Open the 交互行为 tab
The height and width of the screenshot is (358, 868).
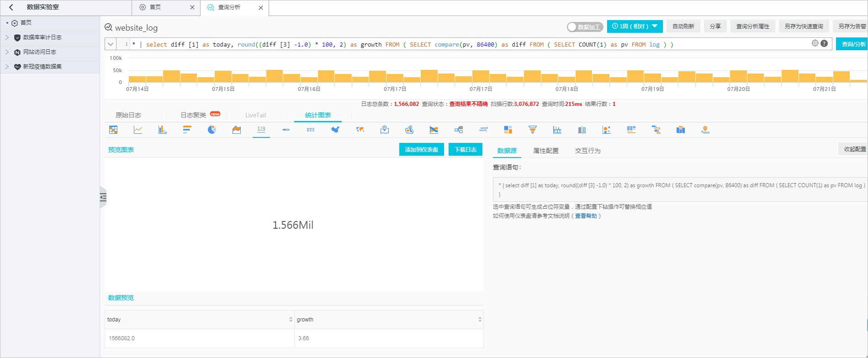click(588, 151)
